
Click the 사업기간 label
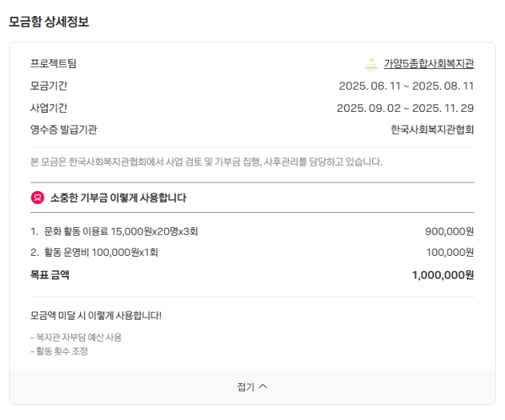[49, 108]
